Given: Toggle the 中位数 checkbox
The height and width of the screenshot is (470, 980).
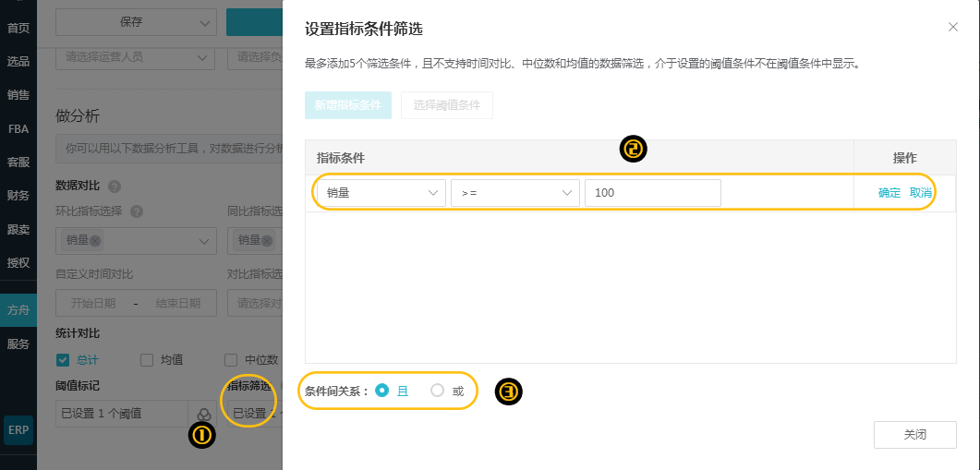Looking at the screenshot, I should point(231,360).
